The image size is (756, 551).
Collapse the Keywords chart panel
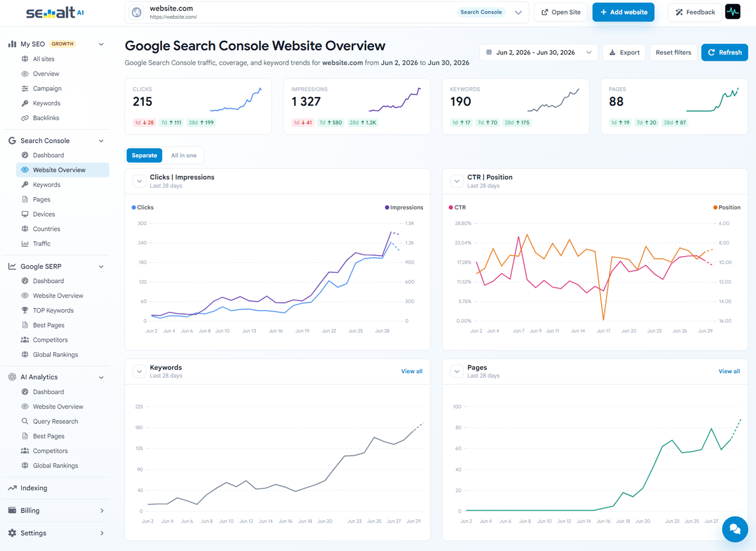139,371
